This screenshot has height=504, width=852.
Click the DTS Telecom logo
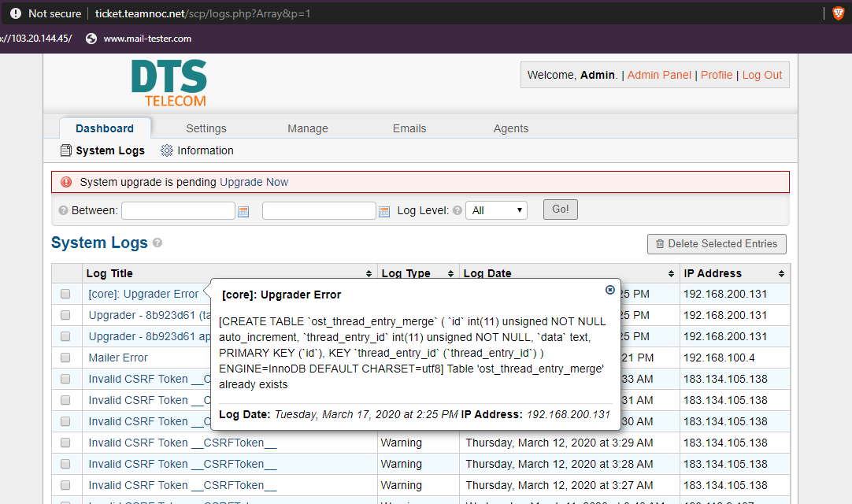click(x=169, y=83)
